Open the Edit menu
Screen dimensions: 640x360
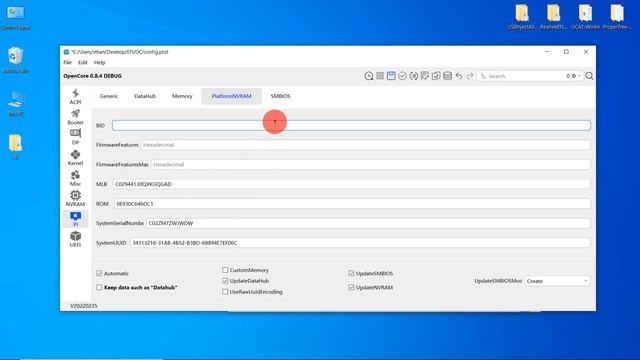point(83,62)
